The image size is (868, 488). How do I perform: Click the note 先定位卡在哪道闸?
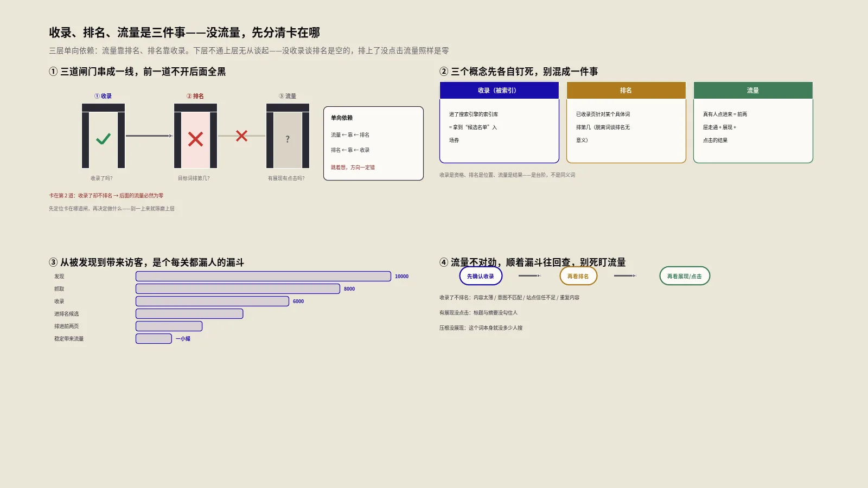click(112, 209)
